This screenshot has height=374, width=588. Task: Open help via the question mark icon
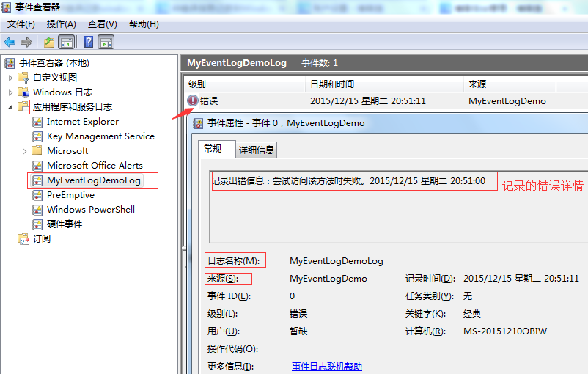(89, 42)
